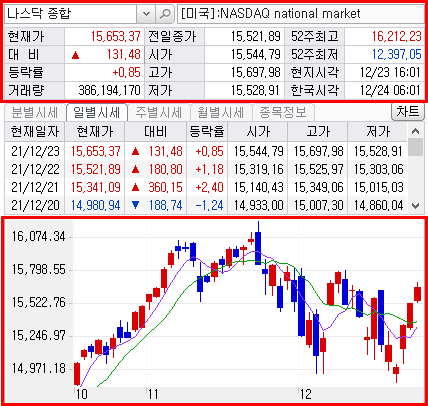Select the 21/12/20 row
Viewport: 428px width, 406px height.
pos(206,205)
